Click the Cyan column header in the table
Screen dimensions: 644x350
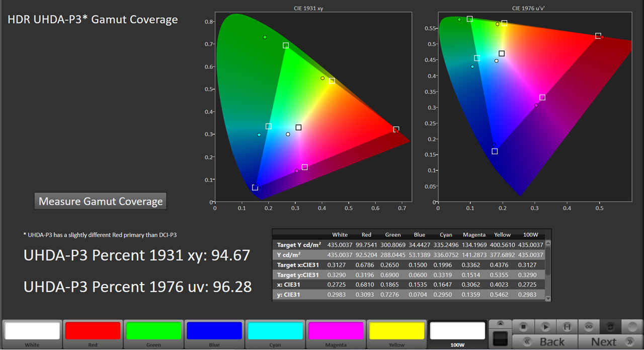pos(446,235)
